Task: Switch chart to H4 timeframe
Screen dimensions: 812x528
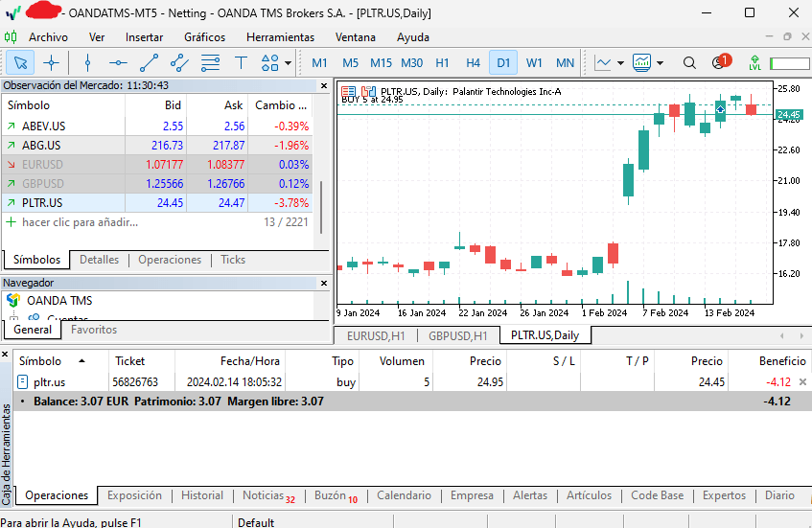Action: click(473, 63)
